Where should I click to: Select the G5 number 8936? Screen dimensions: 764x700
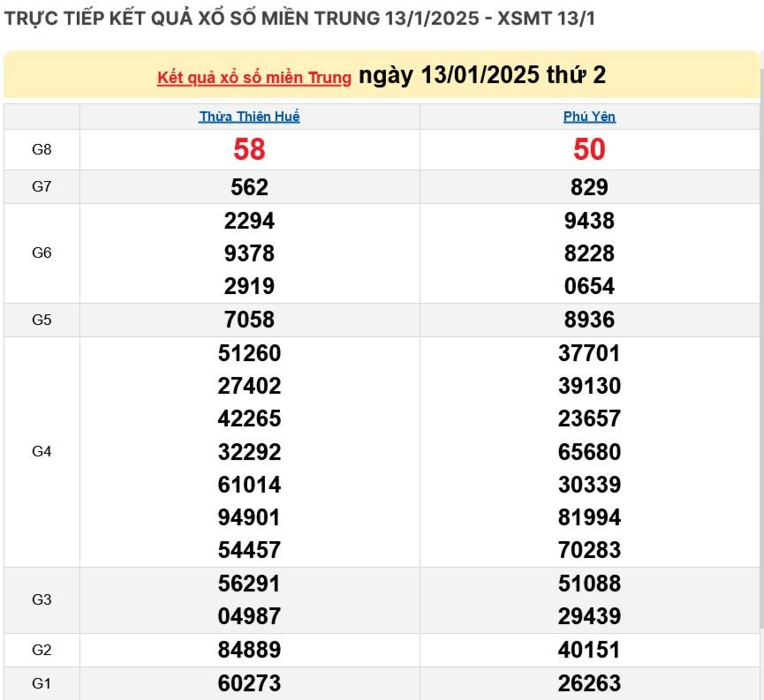(589, 320)
